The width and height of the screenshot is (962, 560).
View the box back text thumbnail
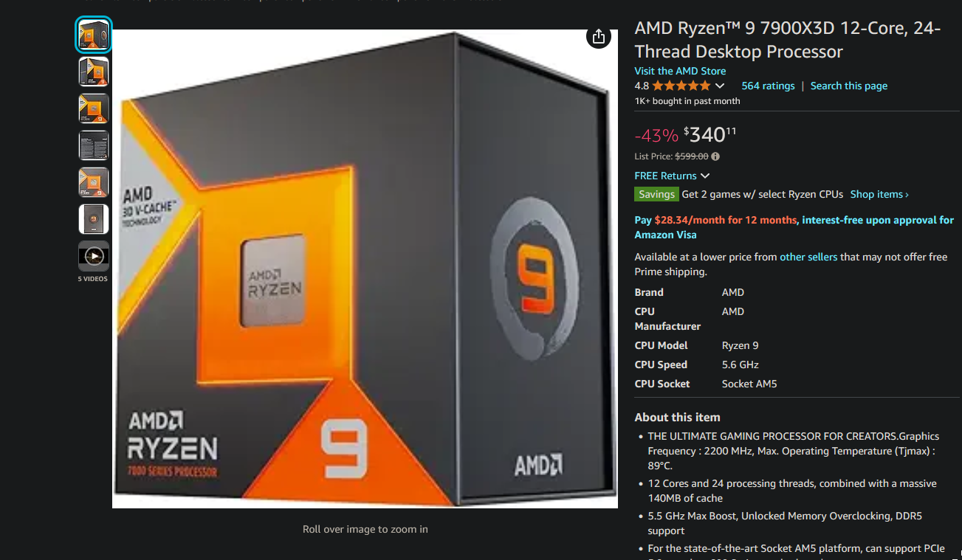(94, 145)
